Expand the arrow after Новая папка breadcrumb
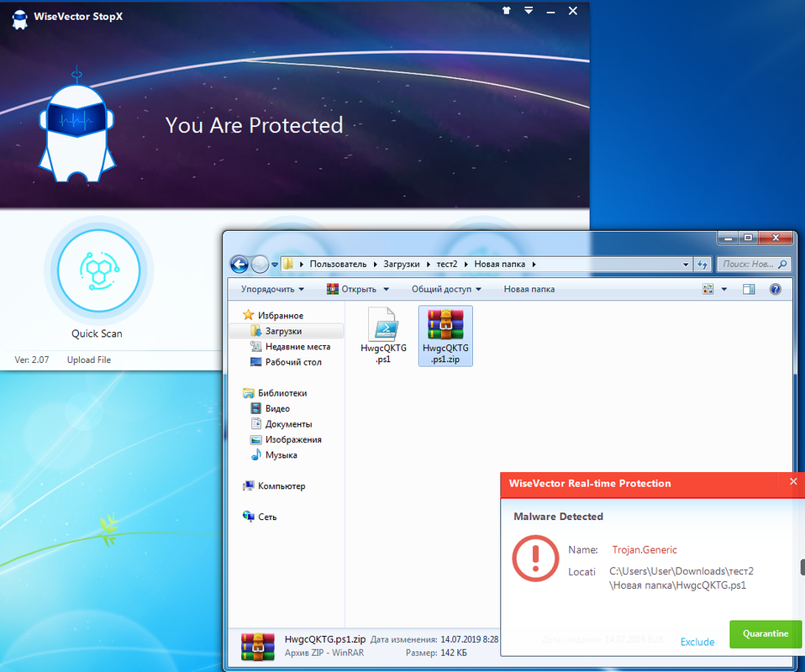Screen dimensions: 805x672 pos(534,265)
